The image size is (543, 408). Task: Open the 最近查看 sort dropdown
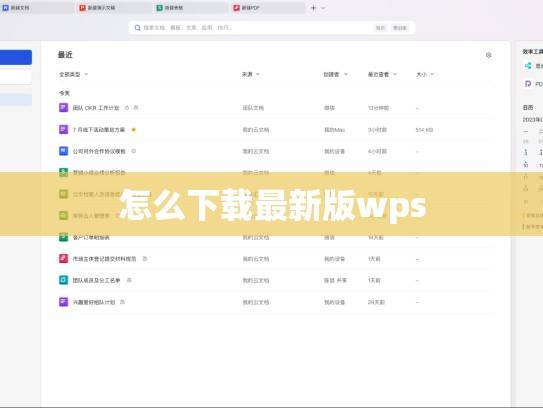(382, 74)
